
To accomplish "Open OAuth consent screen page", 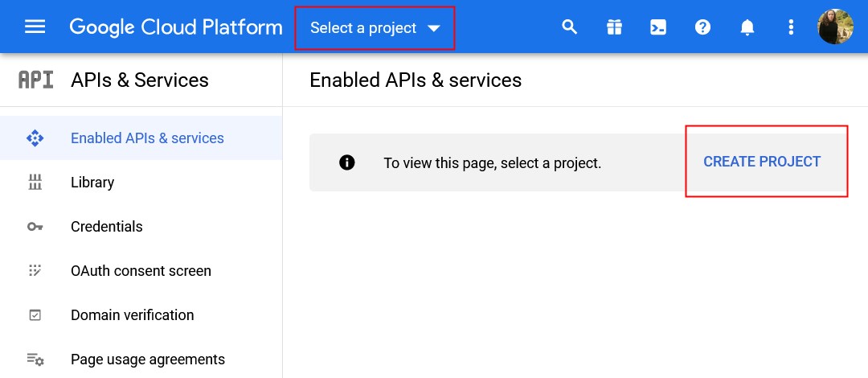I will 141,271.
